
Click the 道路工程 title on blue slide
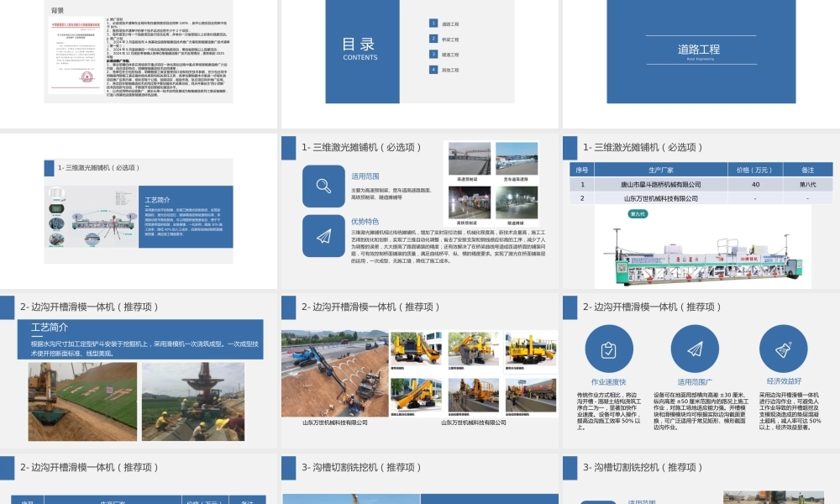[699, 50]
